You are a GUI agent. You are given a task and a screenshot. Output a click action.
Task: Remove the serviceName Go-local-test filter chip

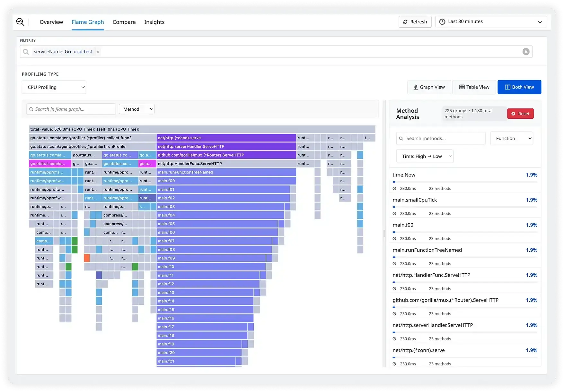[x=98, y=52]
